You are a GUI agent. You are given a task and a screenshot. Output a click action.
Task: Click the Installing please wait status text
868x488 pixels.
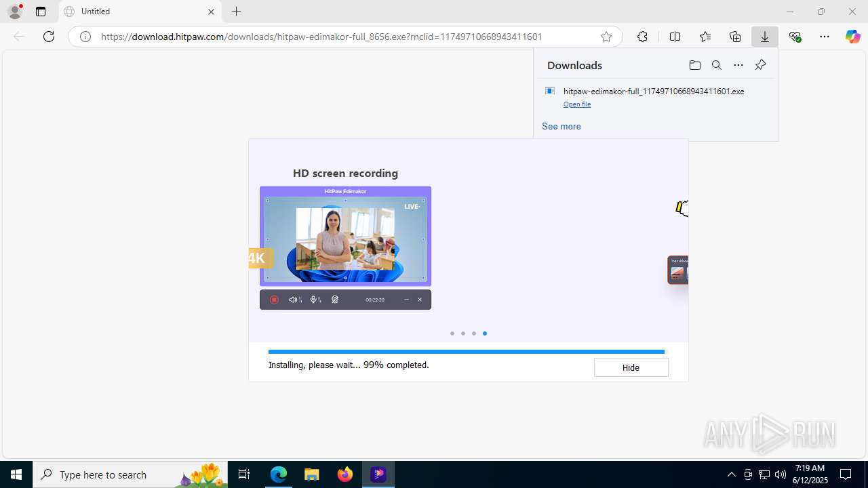coord(349,365)
